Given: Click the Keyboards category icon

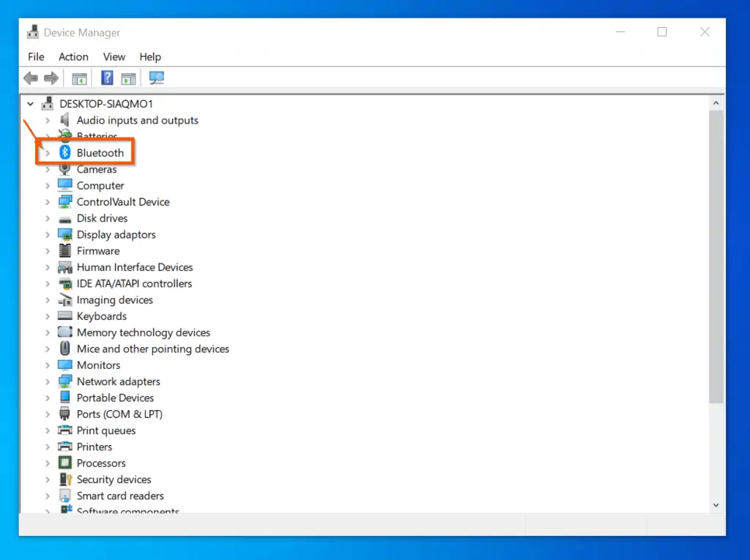Looking at the screenshot, I should click(65, 316).
